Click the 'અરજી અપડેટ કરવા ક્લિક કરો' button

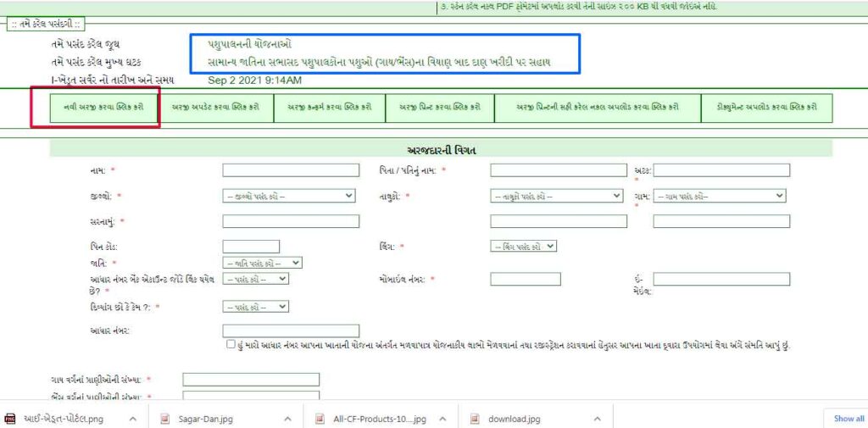(215, 108)
